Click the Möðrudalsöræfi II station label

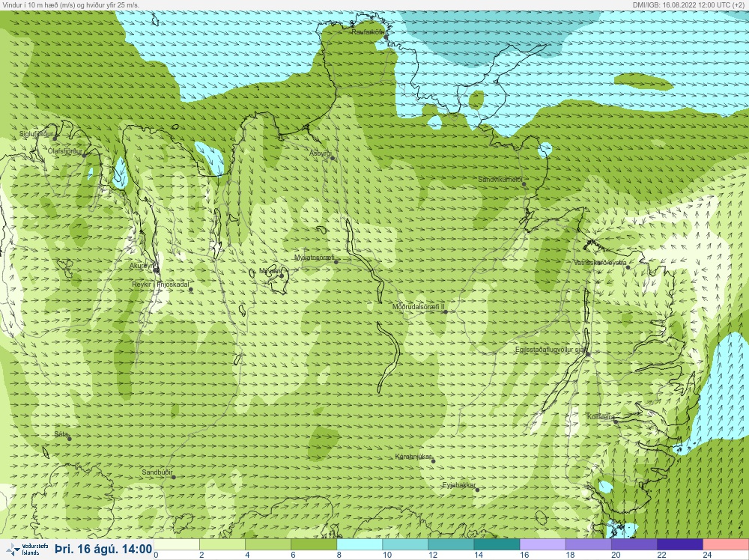419,307
